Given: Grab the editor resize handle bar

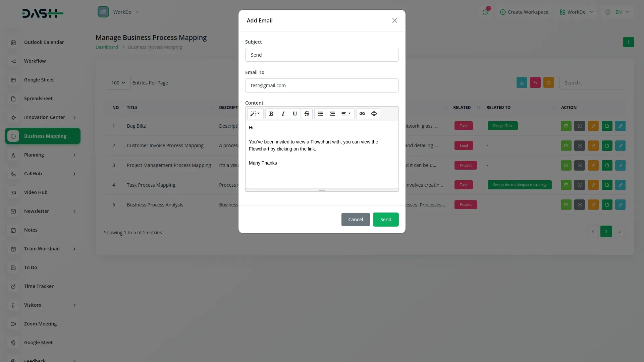Looking at the screenshot, I should pyautogui.click(x=322, y=190).
